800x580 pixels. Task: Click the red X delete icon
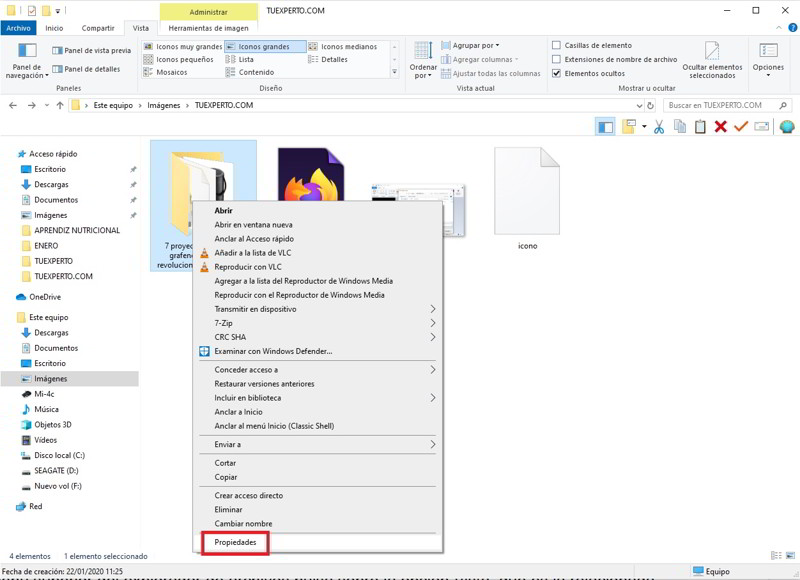click(720, 127)
